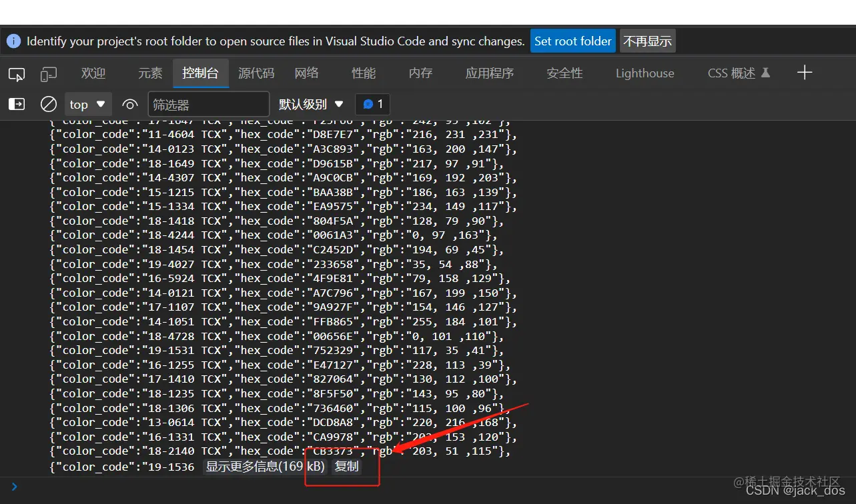856x504 pixels.
Task: Open the issues counter badge
Action: tap(373, 104)
